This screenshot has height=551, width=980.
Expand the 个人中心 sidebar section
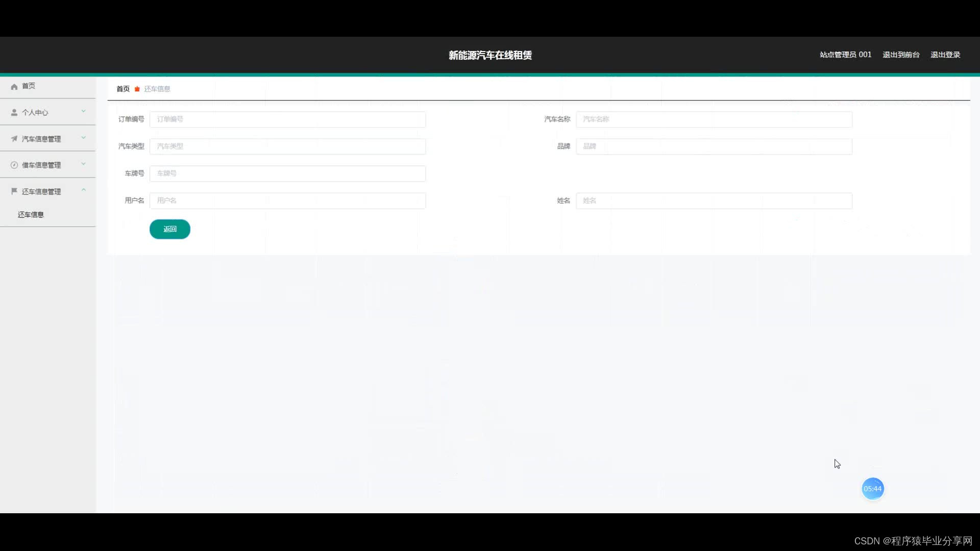pyautogui.click(x=47, y=112)
